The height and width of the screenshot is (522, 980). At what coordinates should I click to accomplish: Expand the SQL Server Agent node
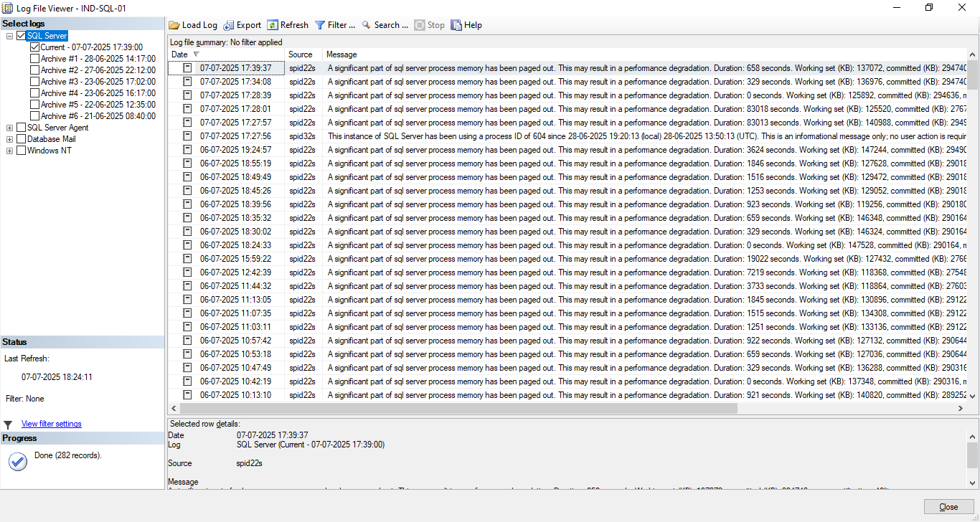pos(9,128)
